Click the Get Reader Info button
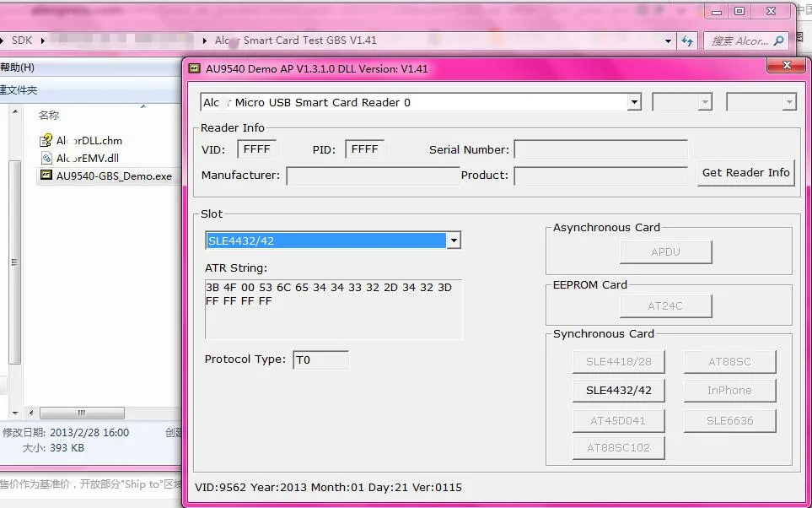The width and height of the screenshot is (812, 508). 745,173
